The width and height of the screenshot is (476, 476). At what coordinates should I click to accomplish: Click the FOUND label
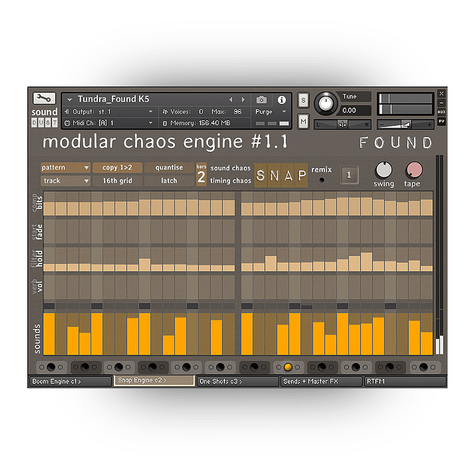point(396,143)
